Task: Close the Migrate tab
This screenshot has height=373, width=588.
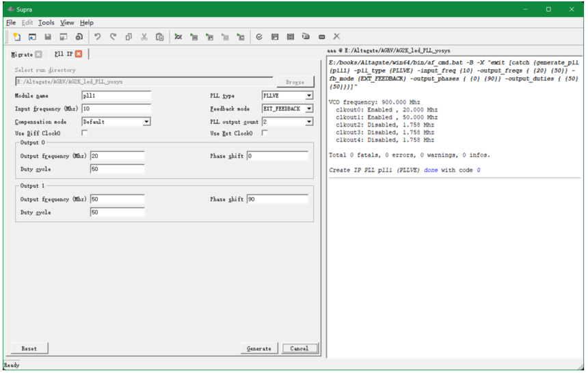Action: click(38, 55)
